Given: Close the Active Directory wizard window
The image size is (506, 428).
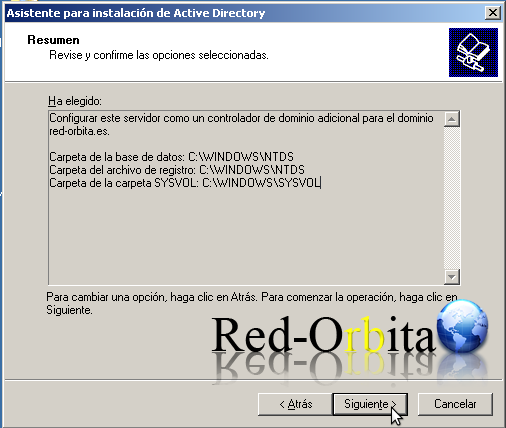Looking at the screenshot, I should coord(493,13).
